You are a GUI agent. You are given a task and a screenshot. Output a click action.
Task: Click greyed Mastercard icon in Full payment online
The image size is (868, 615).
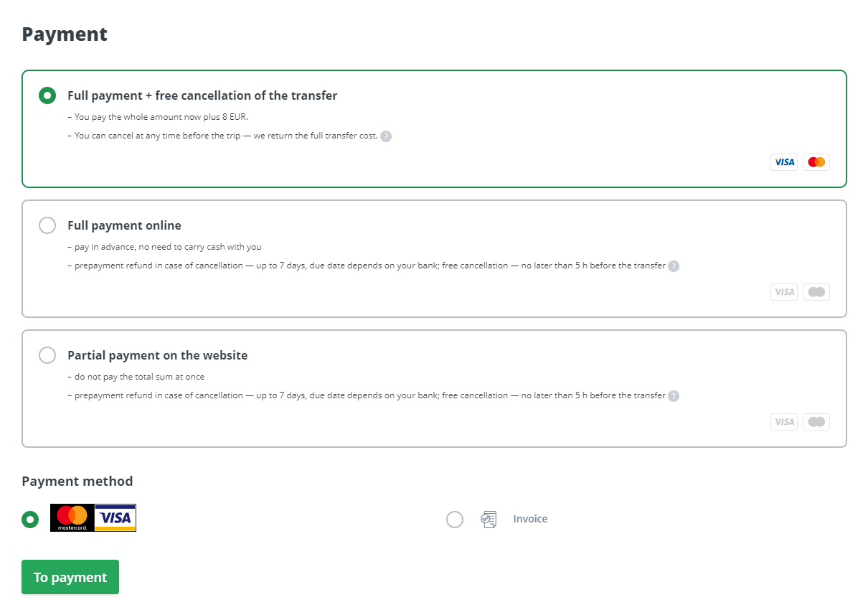(x=816, y=292)
